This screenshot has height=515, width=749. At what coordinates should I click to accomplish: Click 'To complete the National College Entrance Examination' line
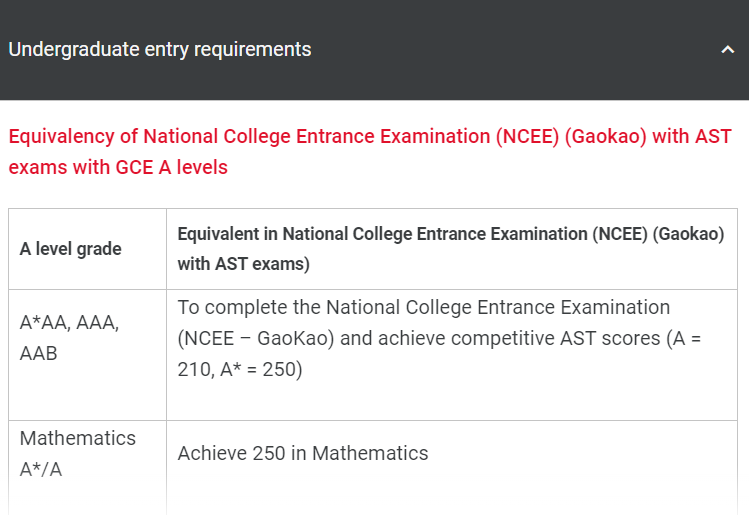point(424,307)
